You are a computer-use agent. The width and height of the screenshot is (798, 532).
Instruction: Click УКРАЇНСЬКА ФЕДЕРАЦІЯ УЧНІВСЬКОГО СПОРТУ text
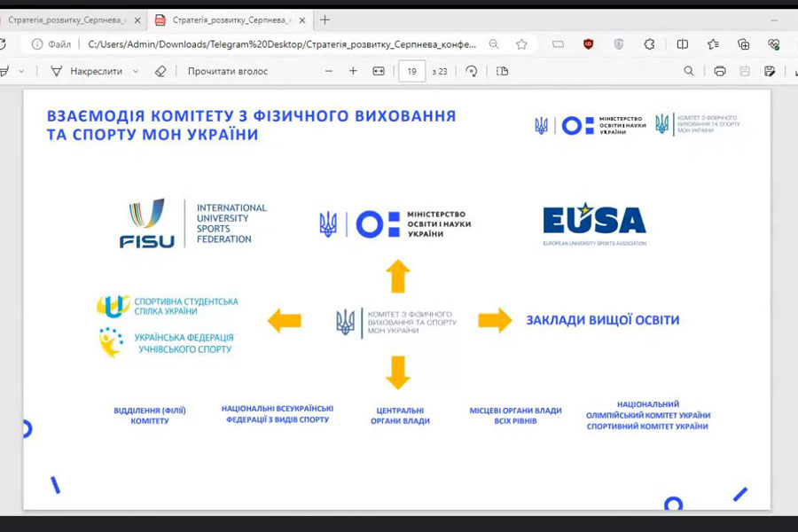(184, 343)
